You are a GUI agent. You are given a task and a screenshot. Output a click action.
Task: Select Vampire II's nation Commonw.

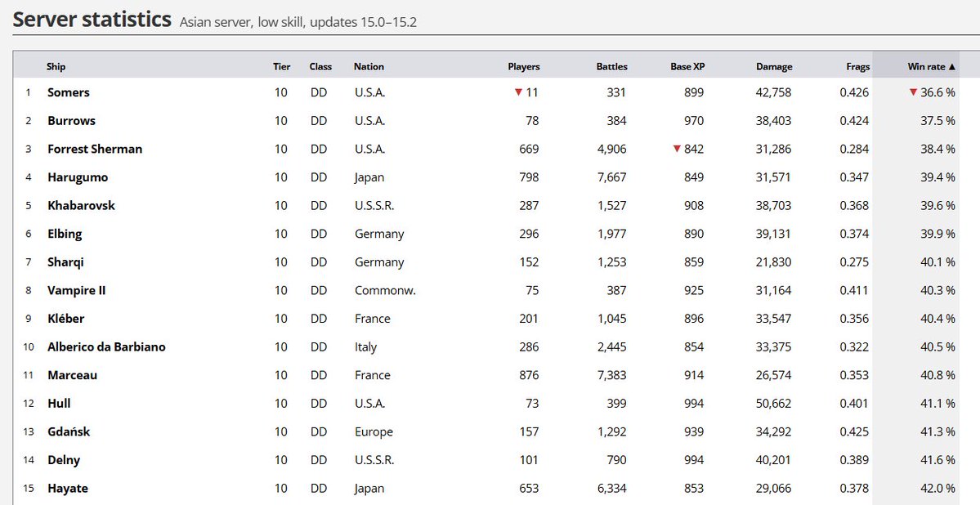(x=385, y=290)
